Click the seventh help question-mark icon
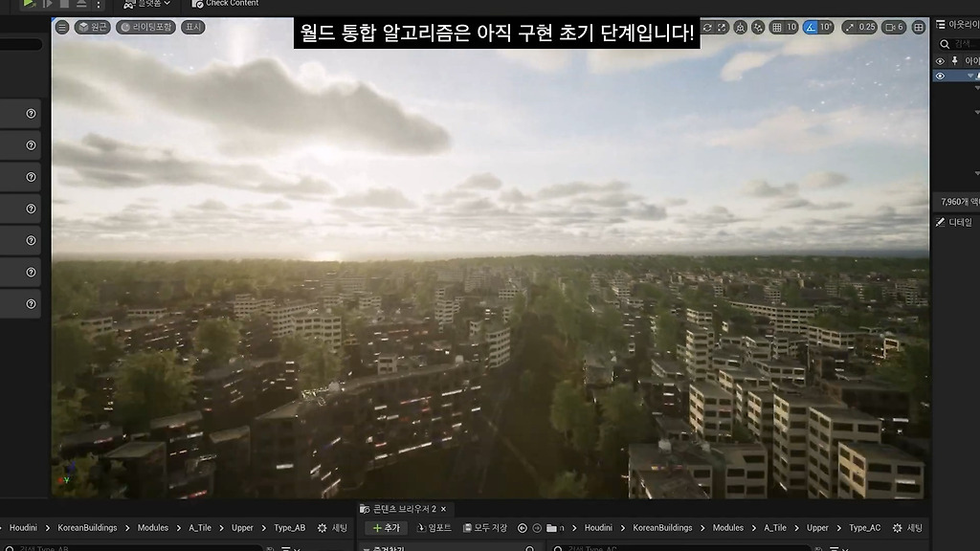980x551 pixels. click(x=31, y=303)
